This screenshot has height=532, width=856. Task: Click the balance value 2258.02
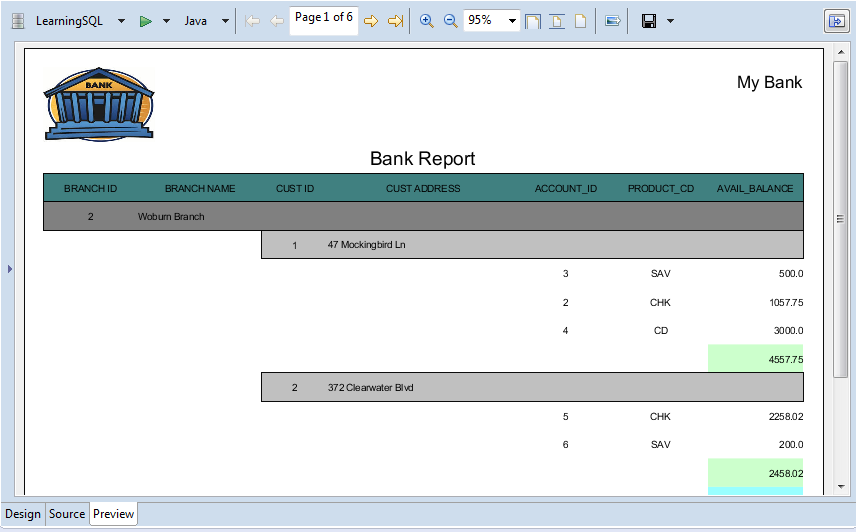[786, 417]
